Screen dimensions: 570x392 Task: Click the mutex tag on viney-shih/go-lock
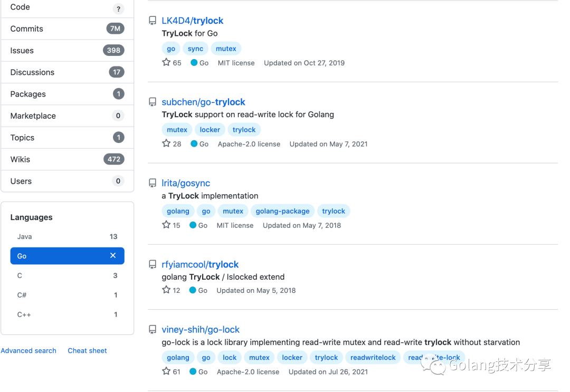(259, 358)
